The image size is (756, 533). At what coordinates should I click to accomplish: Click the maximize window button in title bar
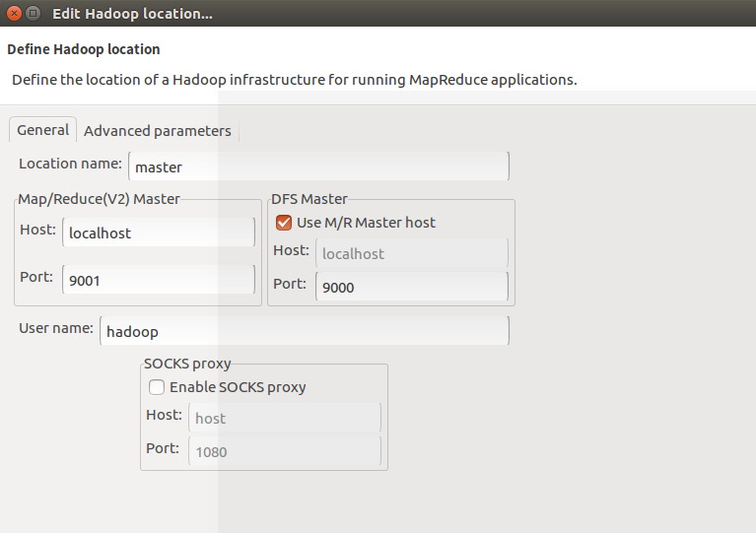coord(33,13)
